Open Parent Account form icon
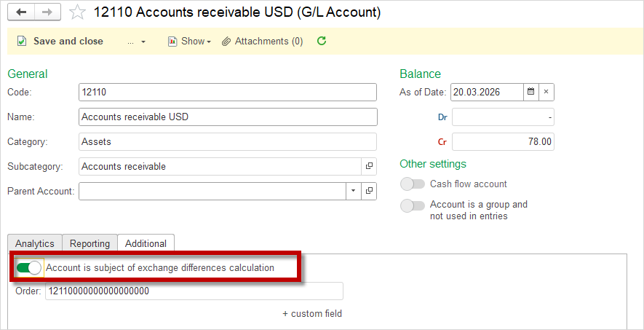 coord(370,191)
